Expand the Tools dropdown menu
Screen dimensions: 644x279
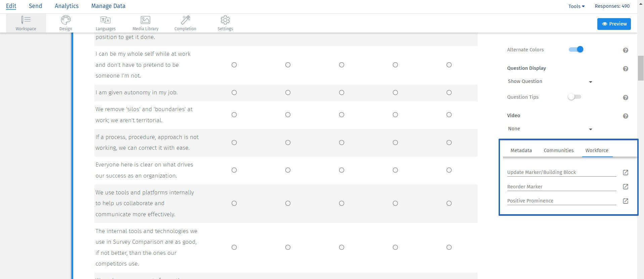[576, 6]
